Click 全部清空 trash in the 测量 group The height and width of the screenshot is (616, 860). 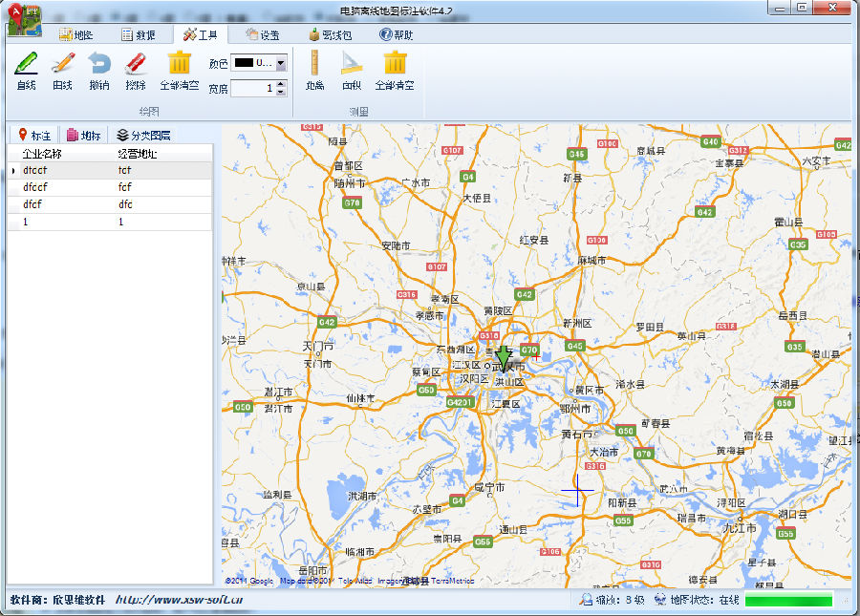(395, 70)
